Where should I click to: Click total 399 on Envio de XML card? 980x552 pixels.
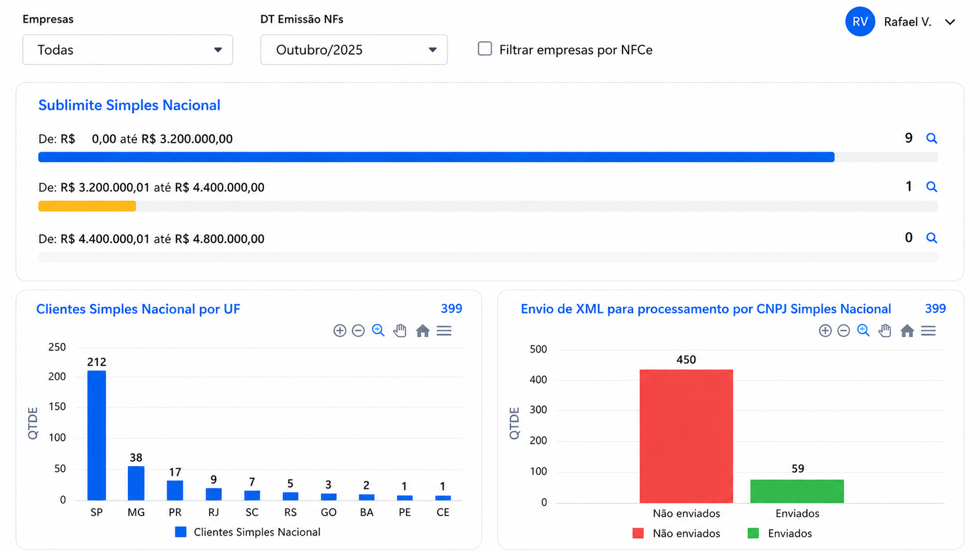click(935, 309)
